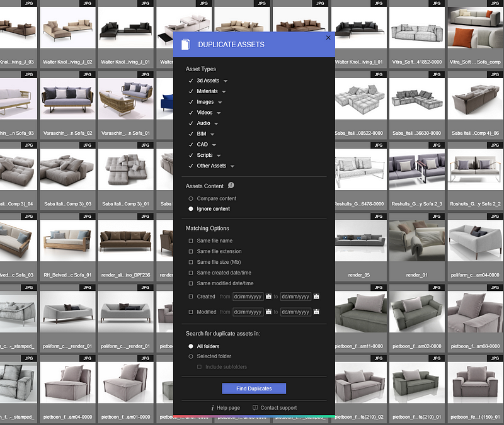Select the Varaschin Sofa_02 thumbnail

click(68, 99)
